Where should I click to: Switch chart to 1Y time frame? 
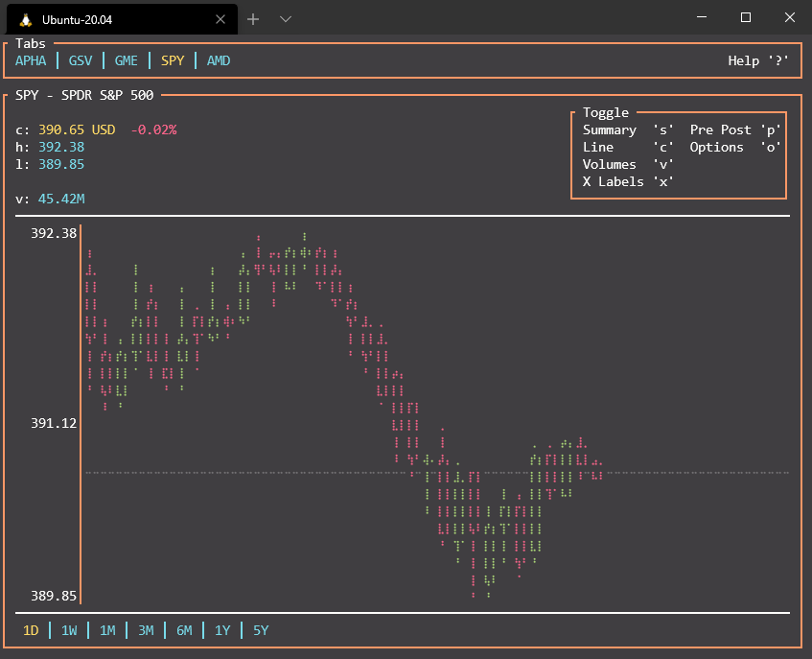[222, 630]
